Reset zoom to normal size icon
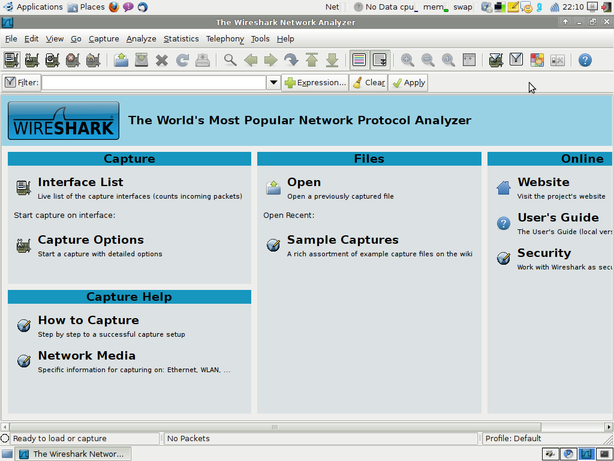Image resolution: width=614 pixels, height=461 pixels. point(448,60)
